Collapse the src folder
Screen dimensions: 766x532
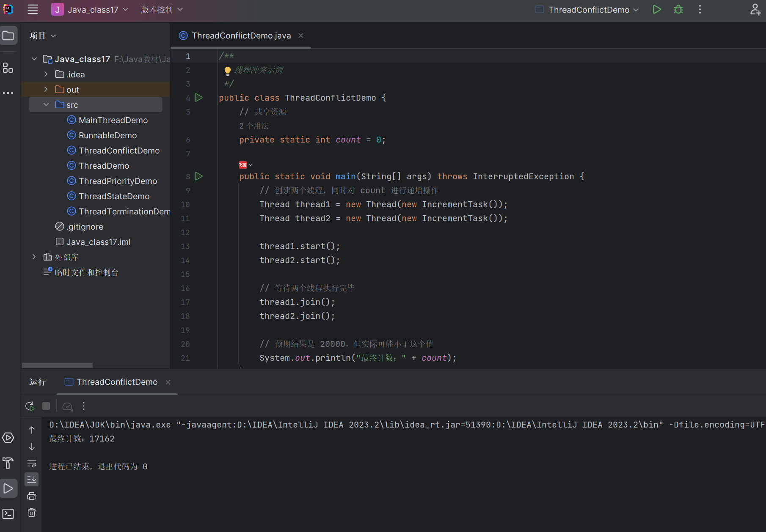pos(46,105)
